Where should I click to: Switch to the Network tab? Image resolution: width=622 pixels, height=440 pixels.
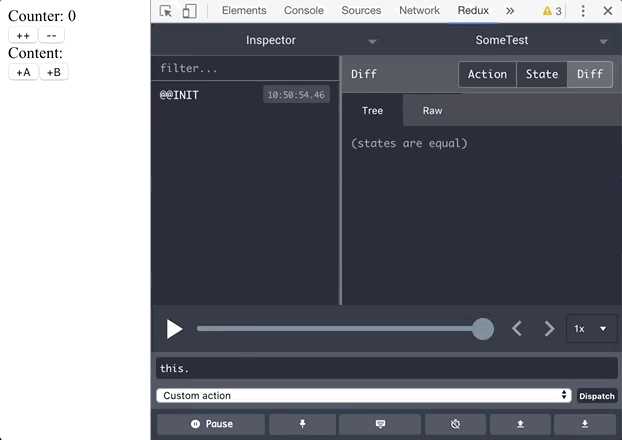click(419, 10)
